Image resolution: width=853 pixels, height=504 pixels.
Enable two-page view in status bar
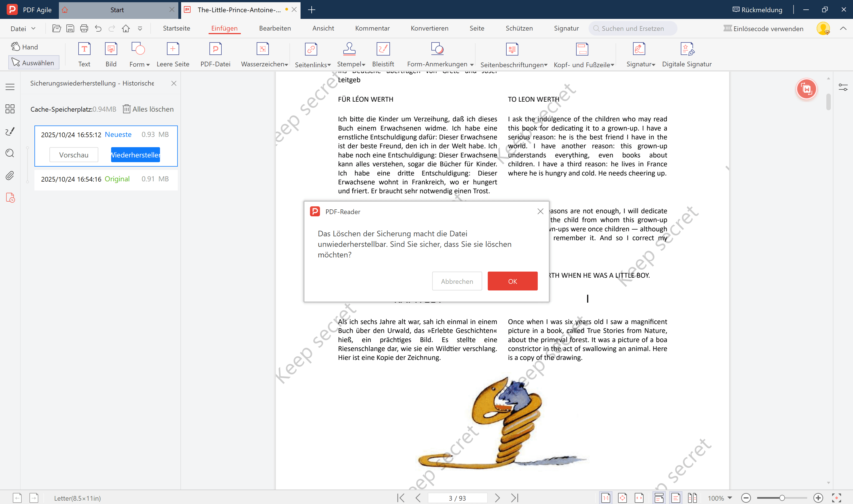[692, 498]
